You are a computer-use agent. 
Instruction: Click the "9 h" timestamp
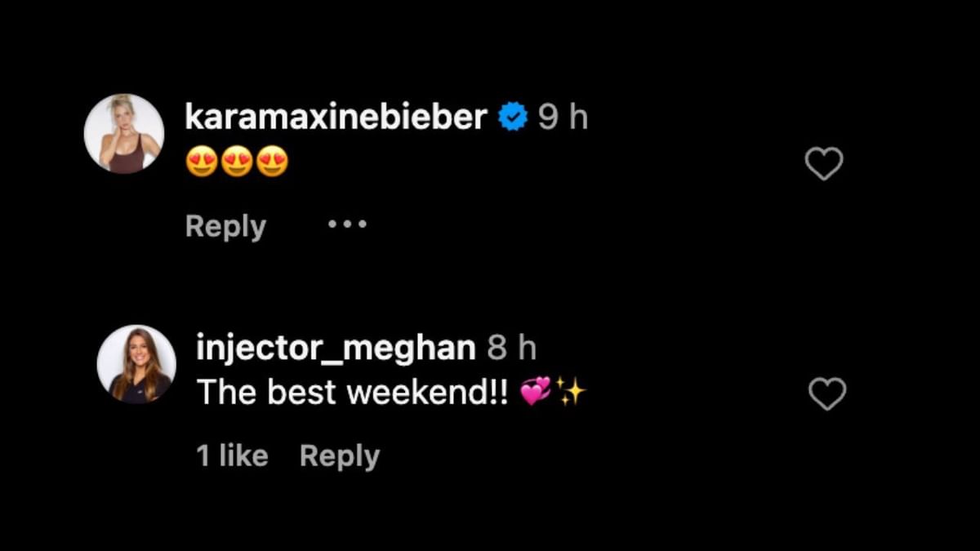pos(563,118)
